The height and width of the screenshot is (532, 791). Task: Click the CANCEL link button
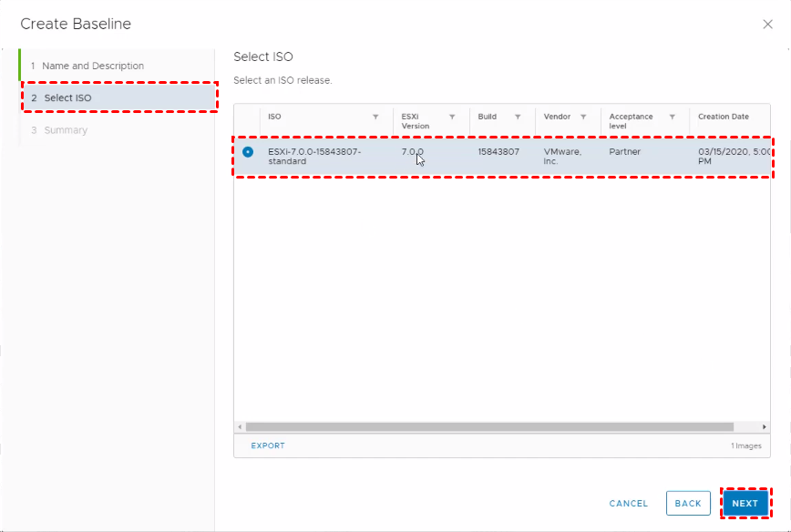coord(629,503)
